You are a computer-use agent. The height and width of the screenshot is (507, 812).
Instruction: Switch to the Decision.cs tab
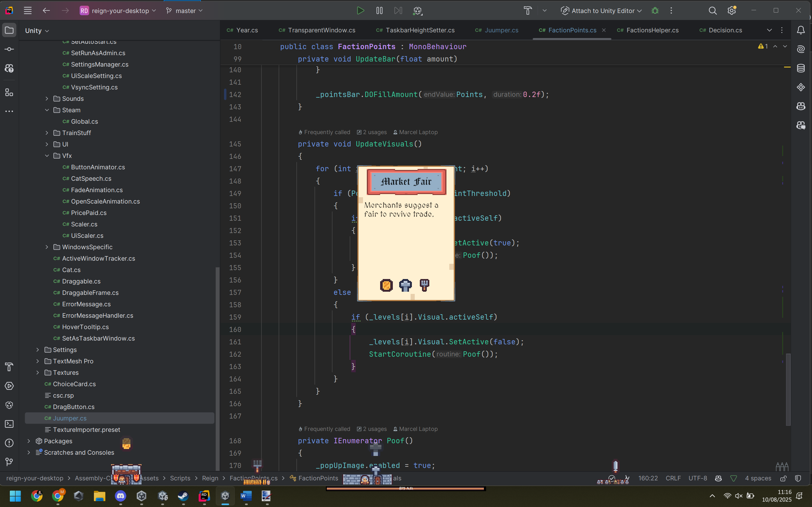coord(725,30)
